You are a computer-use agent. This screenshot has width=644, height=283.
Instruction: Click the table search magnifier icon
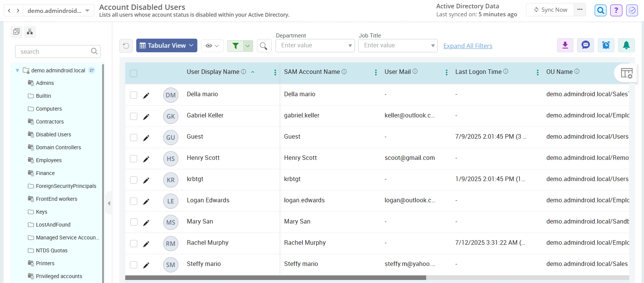coord(264,45)
